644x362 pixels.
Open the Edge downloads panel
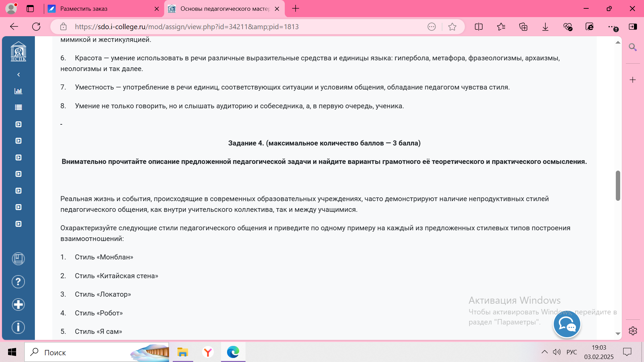point(545,27)
